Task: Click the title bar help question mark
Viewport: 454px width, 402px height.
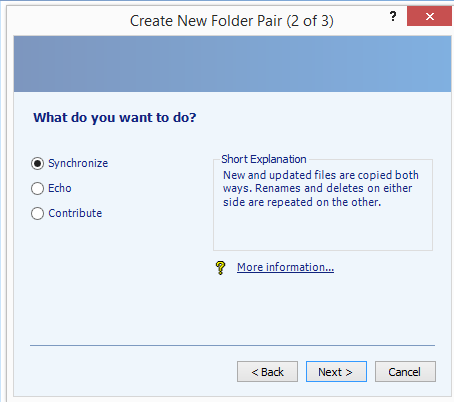Action: [x=393, y=16]
